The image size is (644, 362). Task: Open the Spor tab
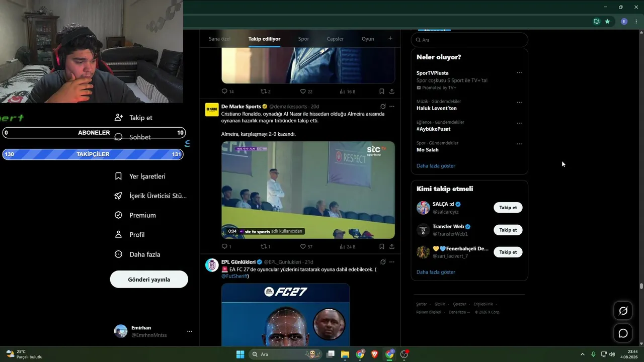303,39
